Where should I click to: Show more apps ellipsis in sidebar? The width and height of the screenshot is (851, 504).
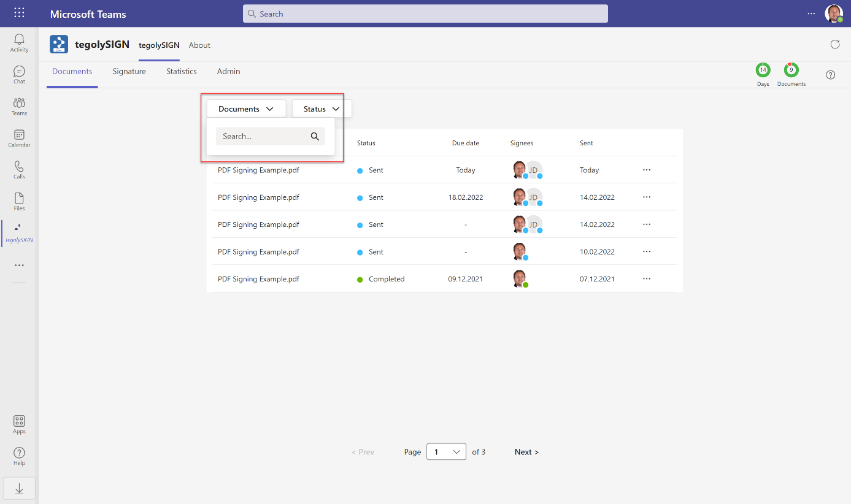click(19, 265)
